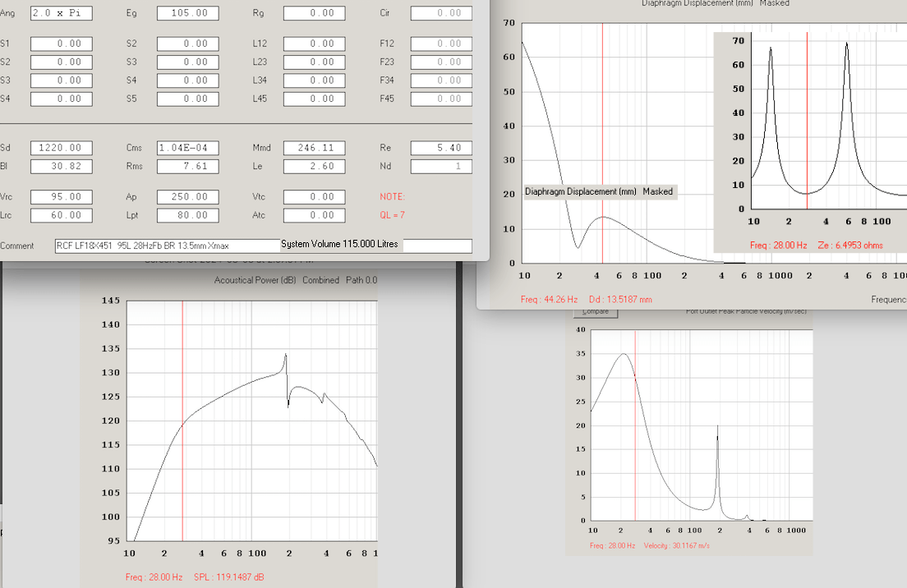Select the Rms field showing 7.61
Screen dimensions: 907x588
188,167
